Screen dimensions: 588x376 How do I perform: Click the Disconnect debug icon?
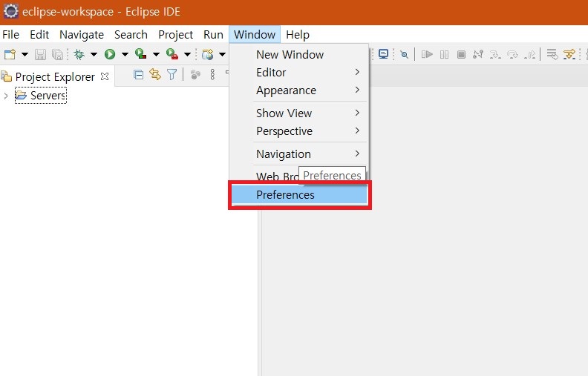point(478,54)
